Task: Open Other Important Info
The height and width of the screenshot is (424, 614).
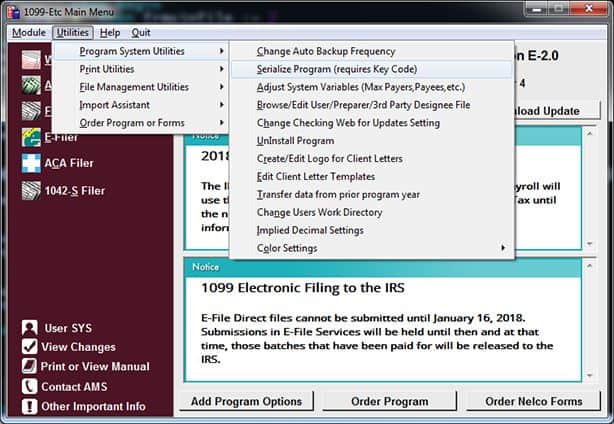Action: tap(93, 406)
